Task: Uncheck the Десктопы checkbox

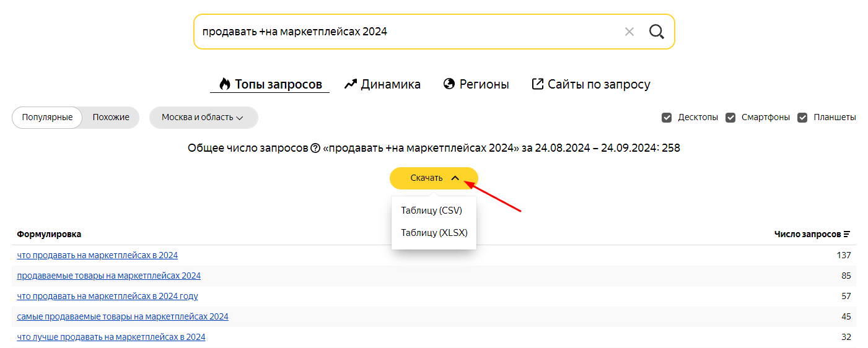Action: click(667, 117)
